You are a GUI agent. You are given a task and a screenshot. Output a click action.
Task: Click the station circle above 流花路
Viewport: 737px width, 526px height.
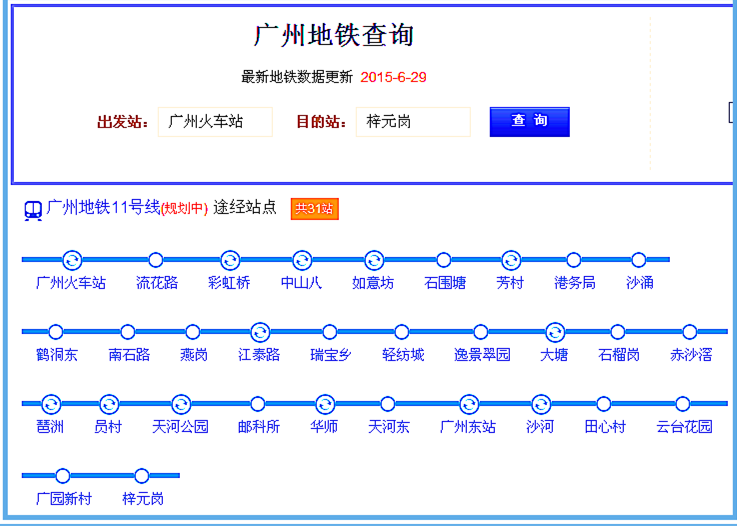(x=156, y=259)
